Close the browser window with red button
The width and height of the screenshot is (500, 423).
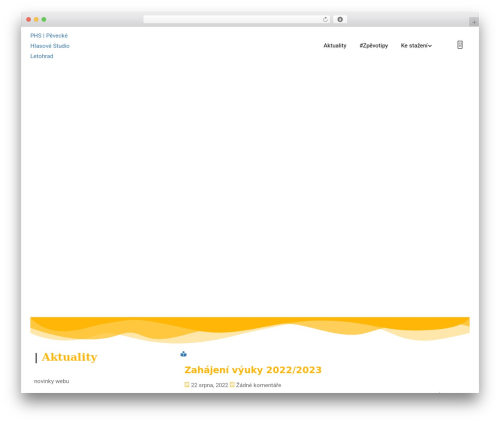point(29,19)
